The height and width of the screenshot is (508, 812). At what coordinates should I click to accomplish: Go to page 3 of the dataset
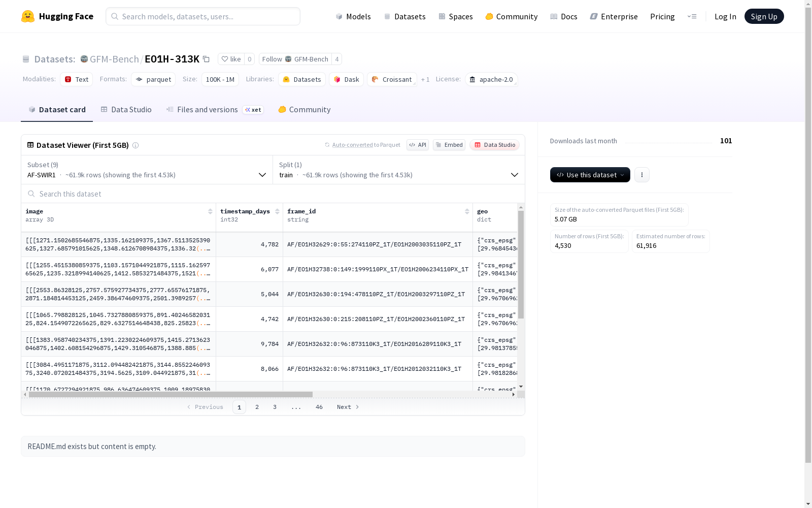coord(275,407)
